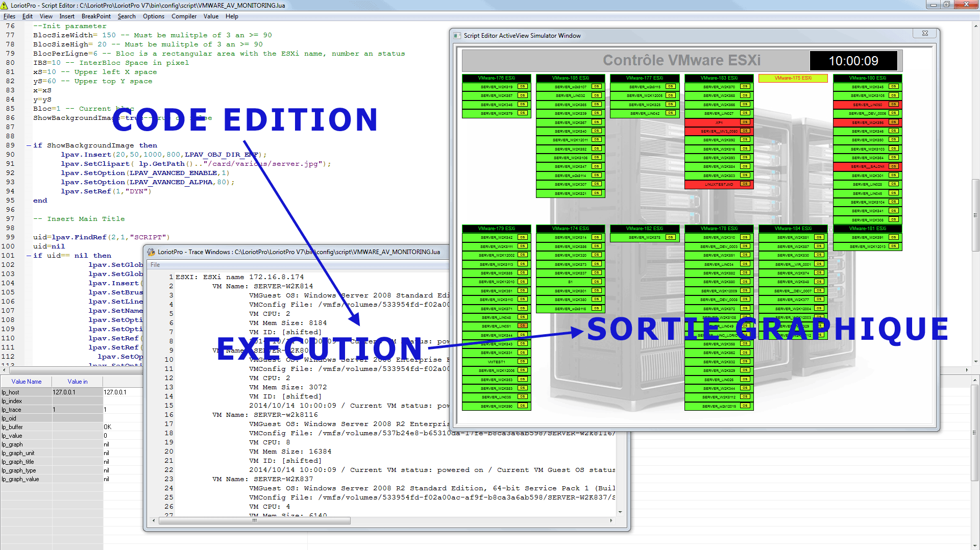Screen dimensions: 980x550
Task: Open the Edit menu
Action: (28, 16)
